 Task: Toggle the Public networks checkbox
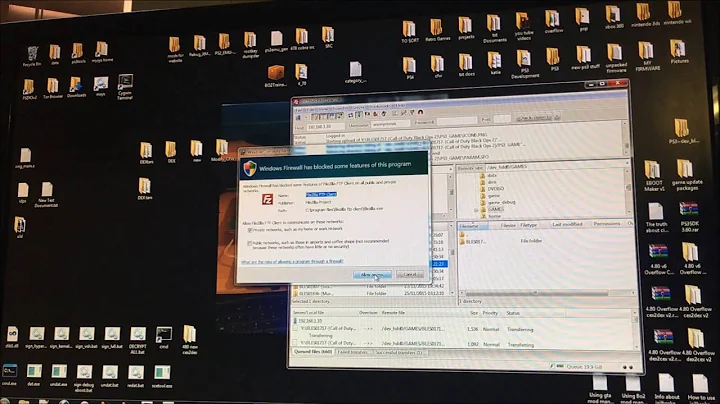coord(250,243)
